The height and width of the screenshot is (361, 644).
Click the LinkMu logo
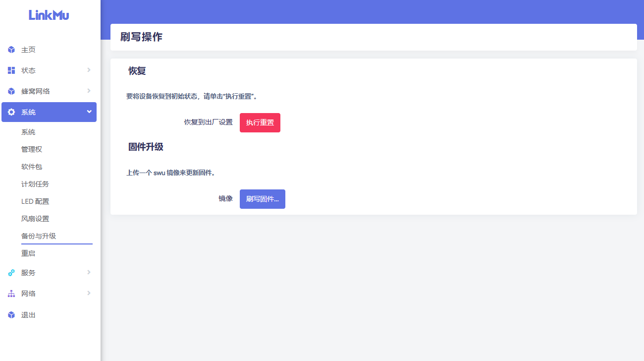click(x=49, y=15)
